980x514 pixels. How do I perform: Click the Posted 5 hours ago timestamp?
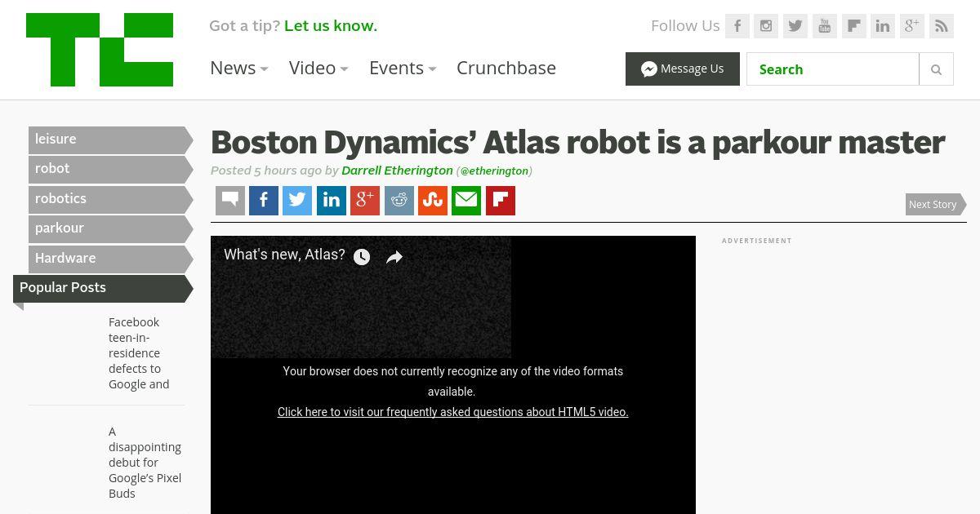pos(266,171)
